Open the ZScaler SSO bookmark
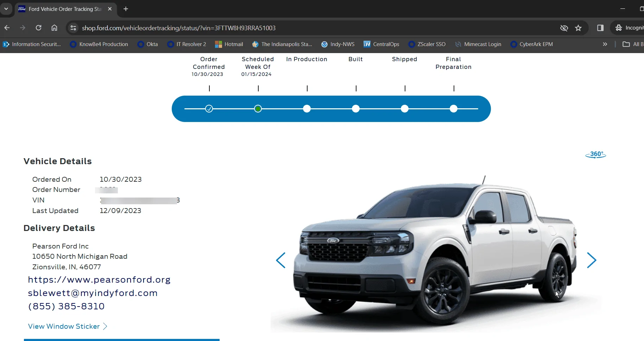644x341 pixels. (x=427, y=44)
